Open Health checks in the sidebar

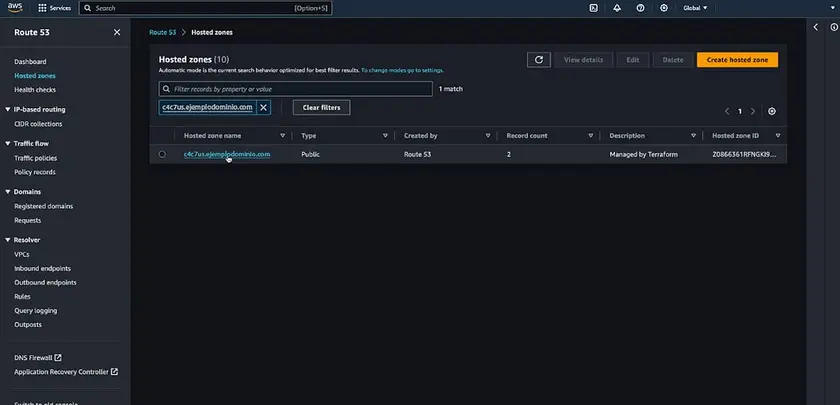tap(35, 89)
